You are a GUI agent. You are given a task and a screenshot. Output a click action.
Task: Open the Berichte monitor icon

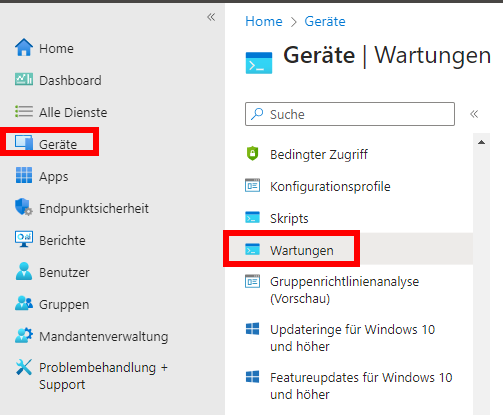tap(24, 239)
